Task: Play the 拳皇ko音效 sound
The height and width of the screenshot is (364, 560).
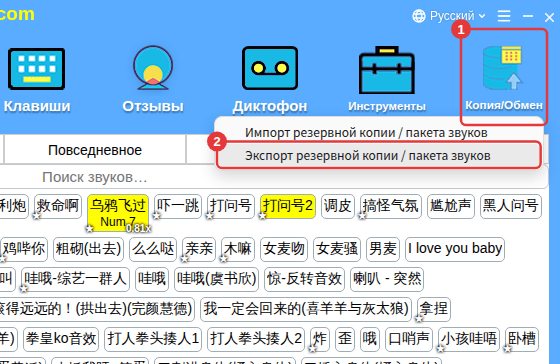Action: click(61, 339)
